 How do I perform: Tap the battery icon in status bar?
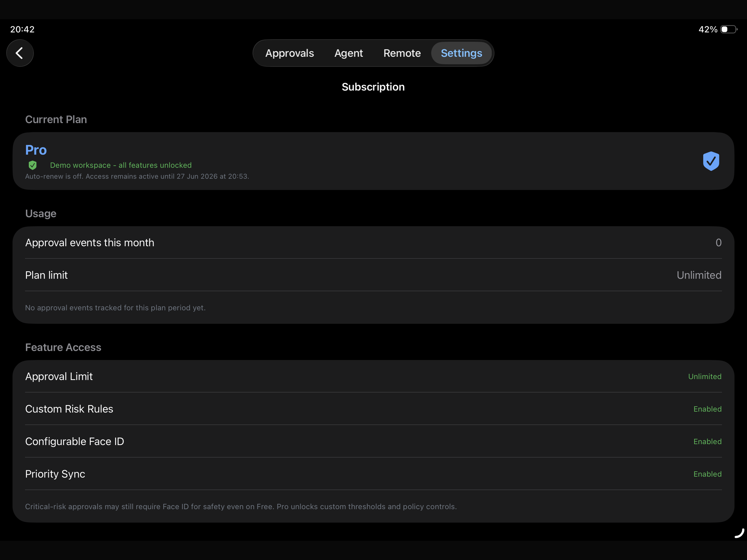click(729, 29)
